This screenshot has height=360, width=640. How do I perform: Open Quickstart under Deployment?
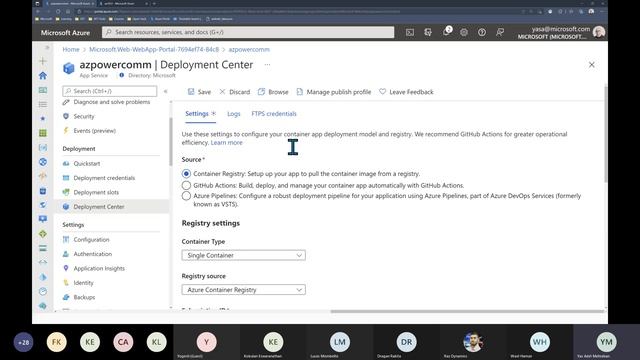87,164
